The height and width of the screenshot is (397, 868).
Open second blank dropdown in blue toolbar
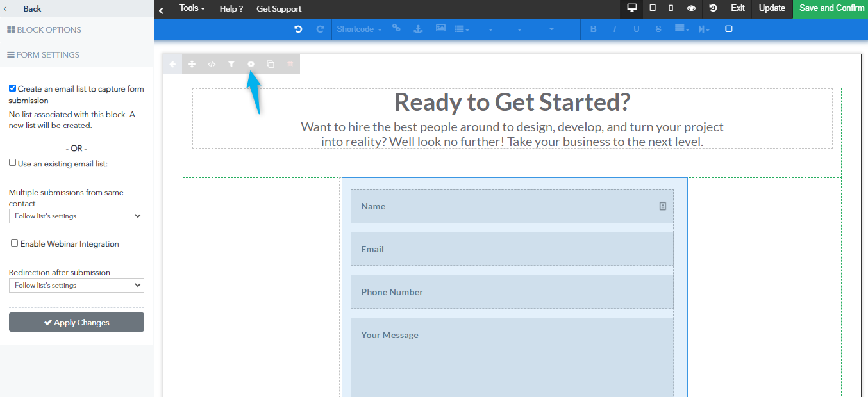click(519, 29)
